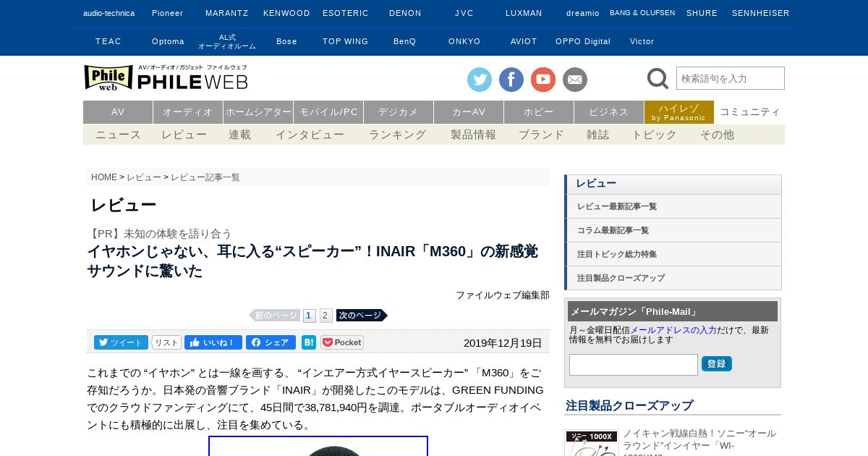Open the Sony WI-1000X article thumbnail
Image resolution: width=868 pixels, height=456 pixels.
pyautogui.click(x=592, y=443)
